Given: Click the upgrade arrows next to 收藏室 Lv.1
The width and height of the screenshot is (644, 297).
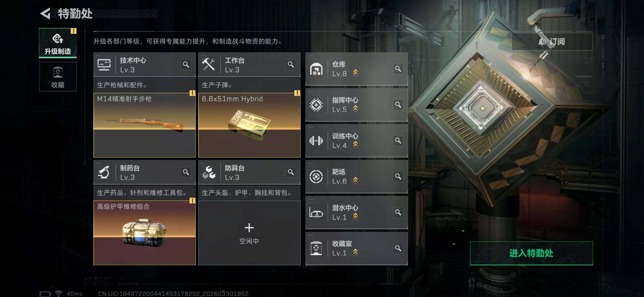Looking at the screenshot, I should tap(355, 252).
